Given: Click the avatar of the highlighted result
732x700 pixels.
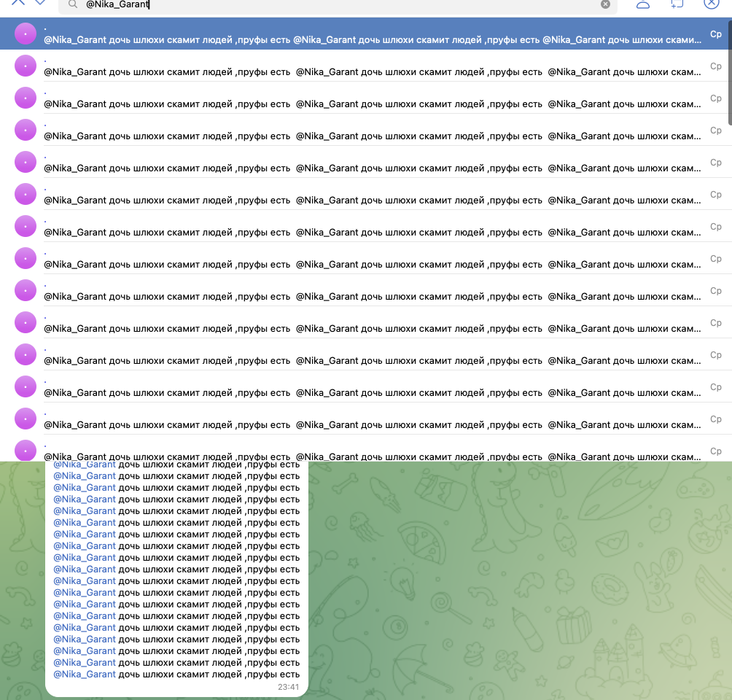Looking at the screenshot, I should point(26,34).
